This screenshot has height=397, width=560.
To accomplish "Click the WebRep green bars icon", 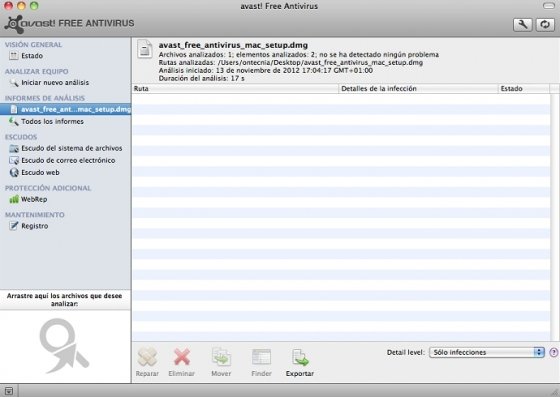I will (x=14, y=199).
